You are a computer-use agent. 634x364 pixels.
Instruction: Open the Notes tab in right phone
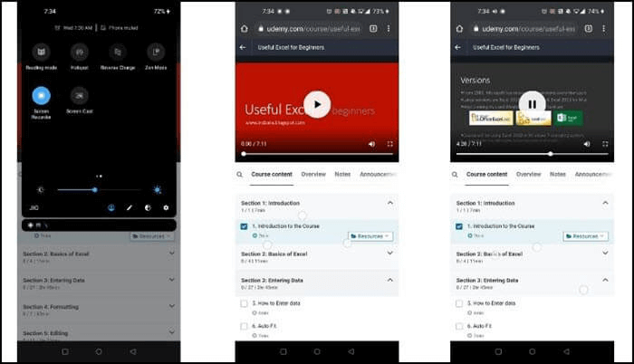(x=558, y=174)
